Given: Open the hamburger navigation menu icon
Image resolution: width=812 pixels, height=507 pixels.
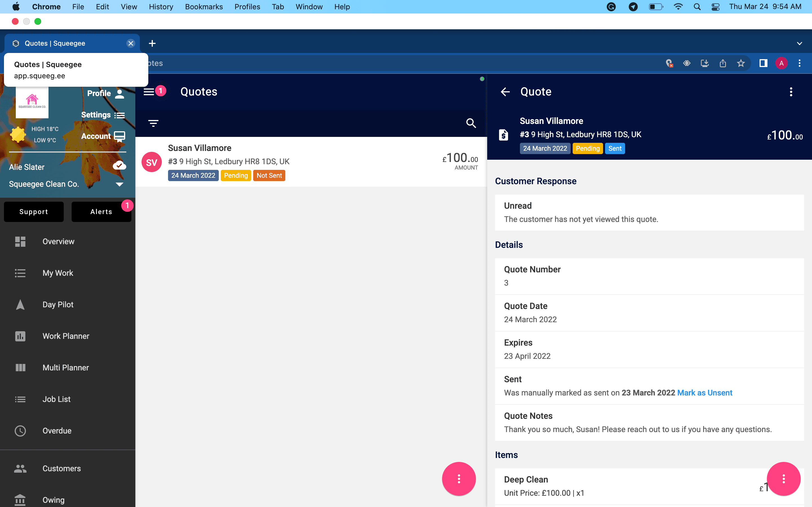Looking at the screenshot, I should click(x=149, y=92).
